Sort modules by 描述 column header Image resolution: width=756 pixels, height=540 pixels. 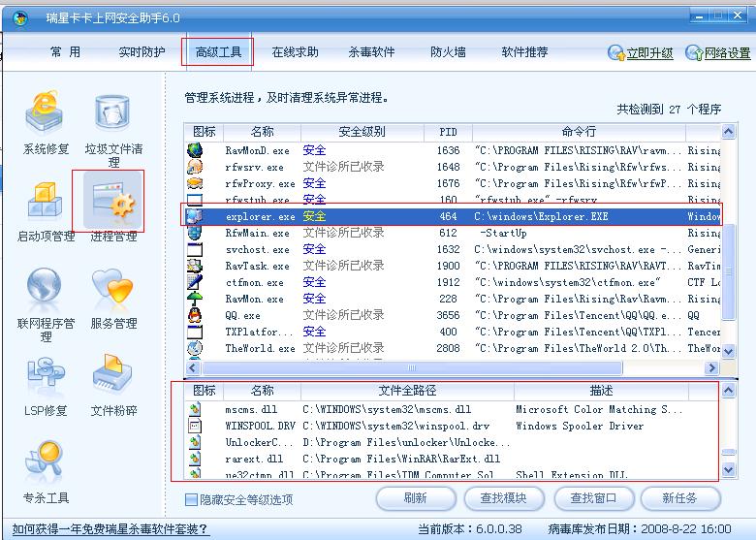[x=601, y=390]
